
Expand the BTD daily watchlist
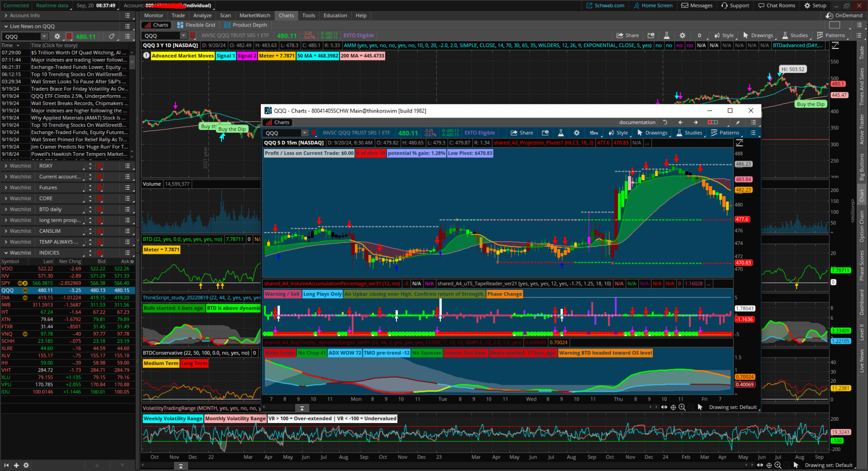5,209
